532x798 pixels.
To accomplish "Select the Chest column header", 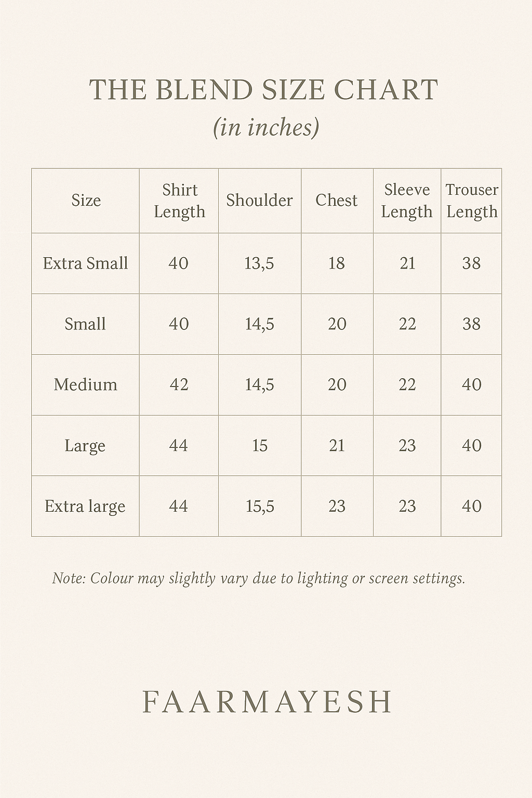I will (337, 200).
